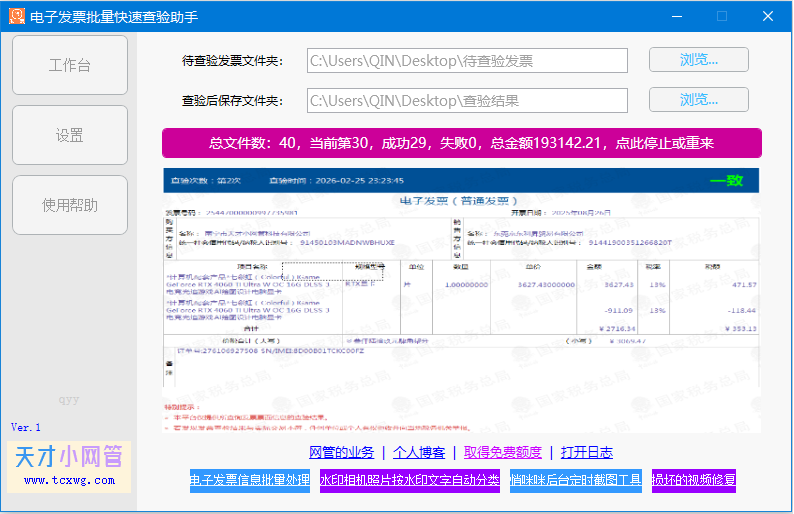Click the electronic invoice preview image
Screen dimensions: 794x514
tap(461, 300)
